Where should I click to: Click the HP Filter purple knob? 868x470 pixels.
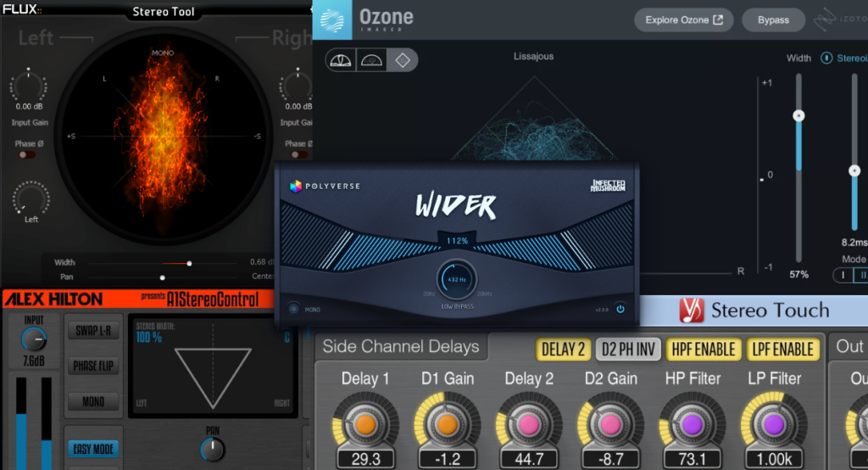[x=692, y=424]
